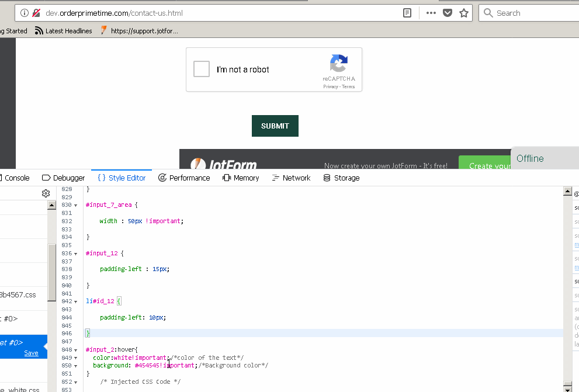The height and width of the screenshot is (392, 579).
Task: Open the Performance tab
Action: pyautogui.click(x=184, y=178)
